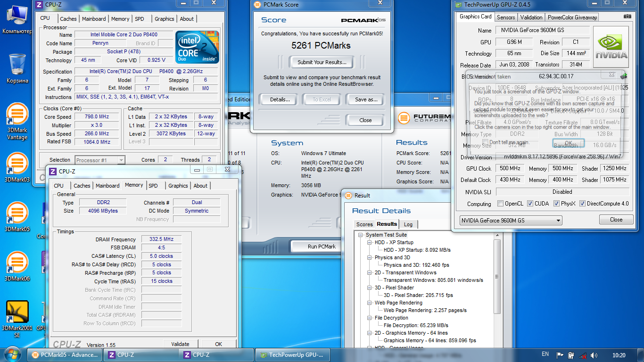
Task: Close the PCMark Score dialog via Close
Action: pyautogui.click(x=365, y=120)
